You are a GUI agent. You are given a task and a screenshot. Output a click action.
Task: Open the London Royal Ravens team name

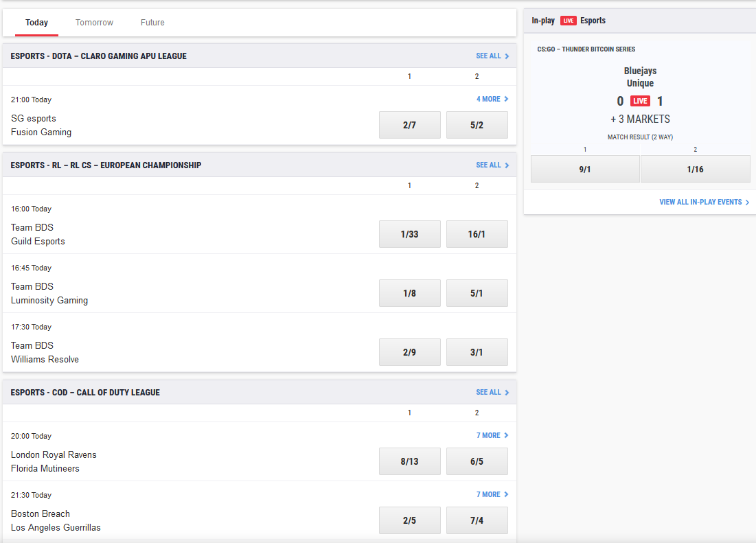tap(54, 455)
